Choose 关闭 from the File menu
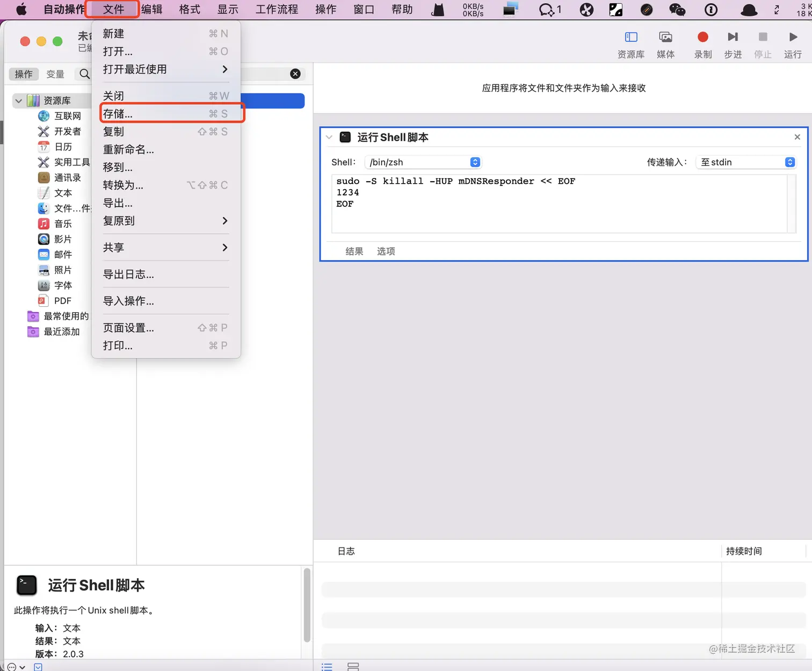The image size is (812, 671). click(x=166, y=96)
